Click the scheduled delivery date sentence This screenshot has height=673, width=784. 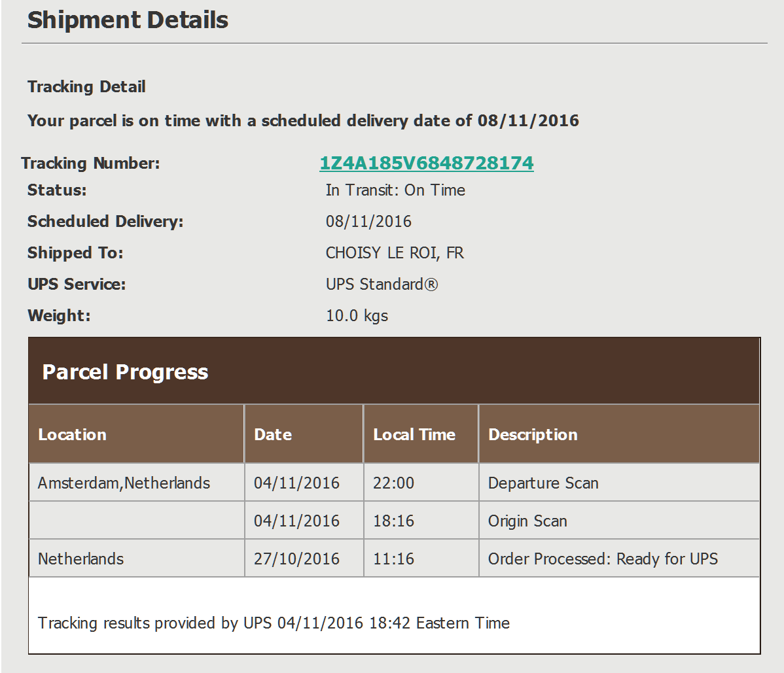click(x=303, y=121)
